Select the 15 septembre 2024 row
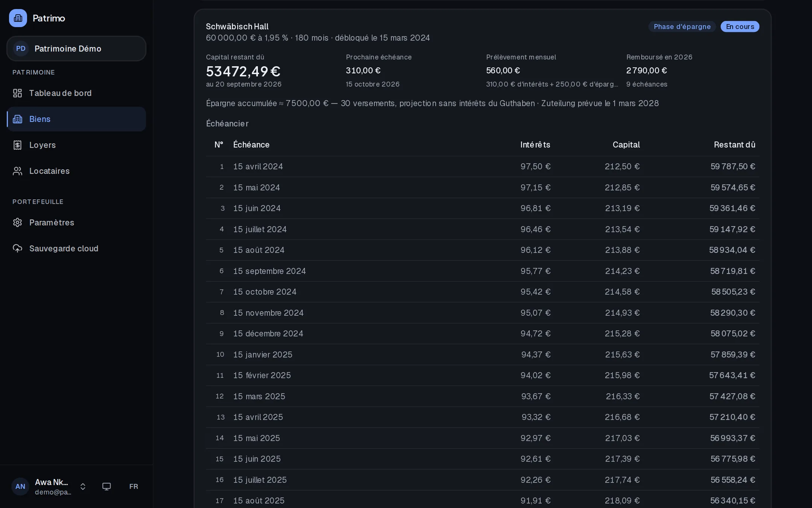Image resolution: width=812 pixels, height=508 pixels. point(483,271)
